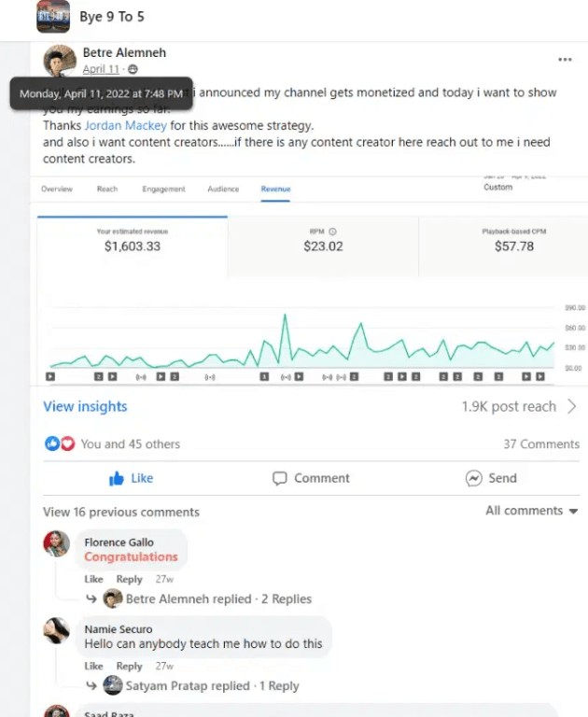Open post reach details chevron

[x=571, y=407]
